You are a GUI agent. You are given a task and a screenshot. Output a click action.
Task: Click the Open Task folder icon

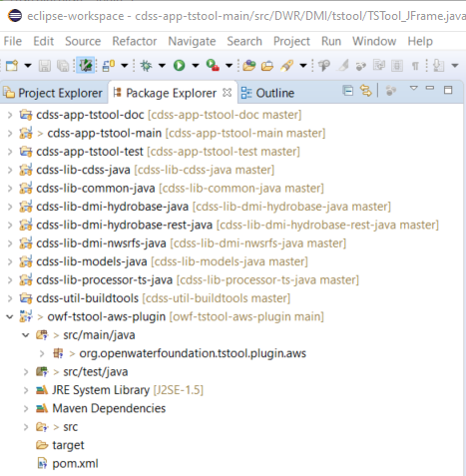click(x=267, y=66)
